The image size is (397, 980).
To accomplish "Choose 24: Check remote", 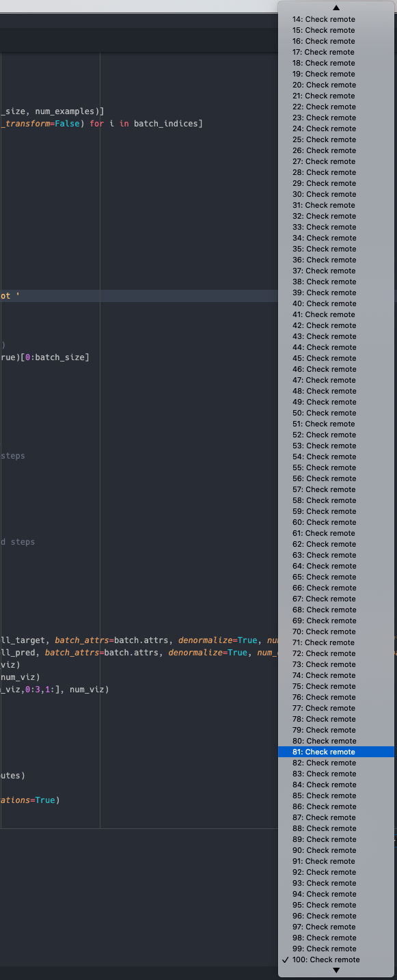I will (336, 128).
